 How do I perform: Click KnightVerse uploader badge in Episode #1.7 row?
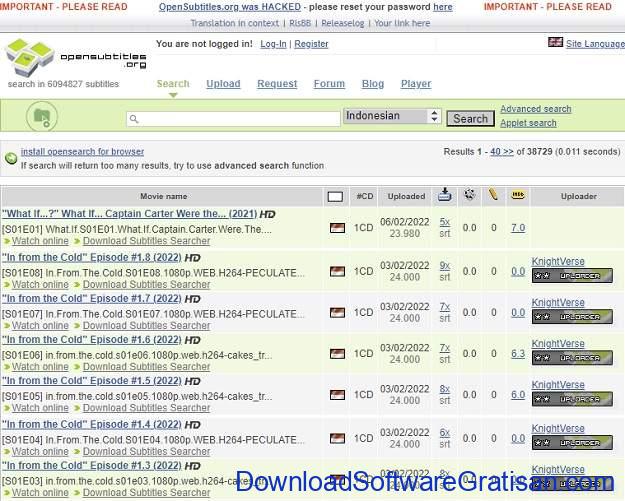(x=572, y=317)
